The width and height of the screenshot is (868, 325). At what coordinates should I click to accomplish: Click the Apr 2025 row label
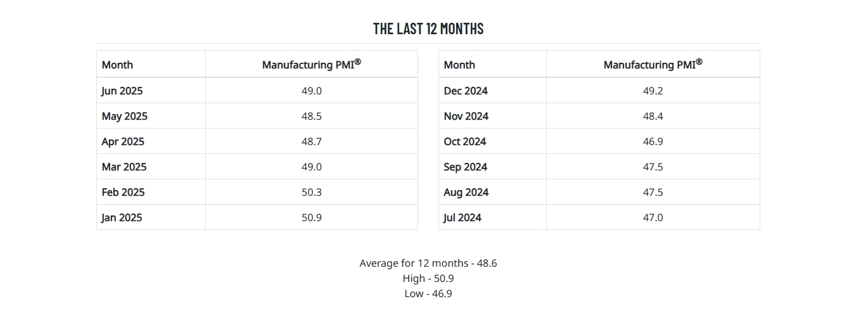123,141
